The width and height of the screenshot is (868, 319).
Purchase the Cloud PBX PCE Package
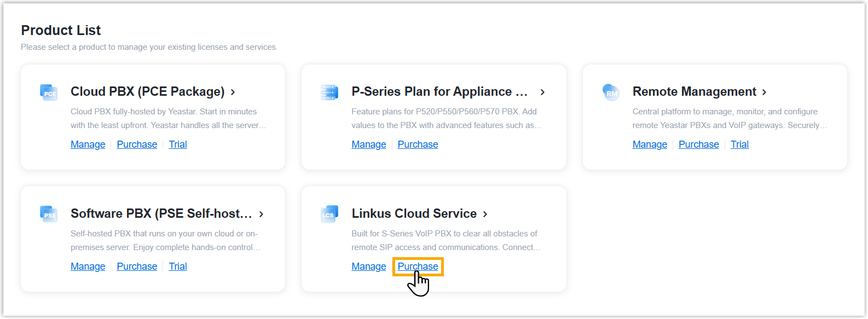137,144
